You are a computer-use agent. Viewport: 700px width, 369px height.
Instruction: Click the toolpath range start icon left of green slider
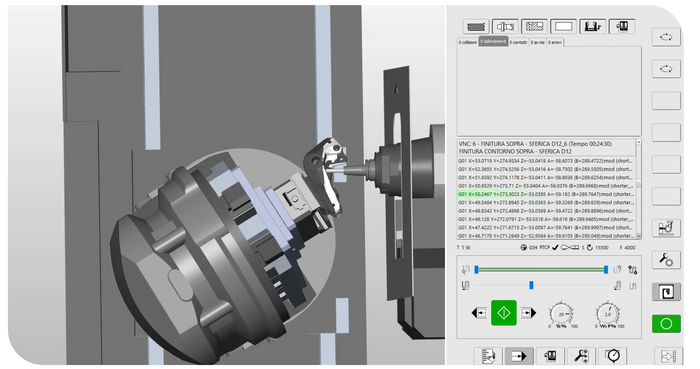(466, 270)
